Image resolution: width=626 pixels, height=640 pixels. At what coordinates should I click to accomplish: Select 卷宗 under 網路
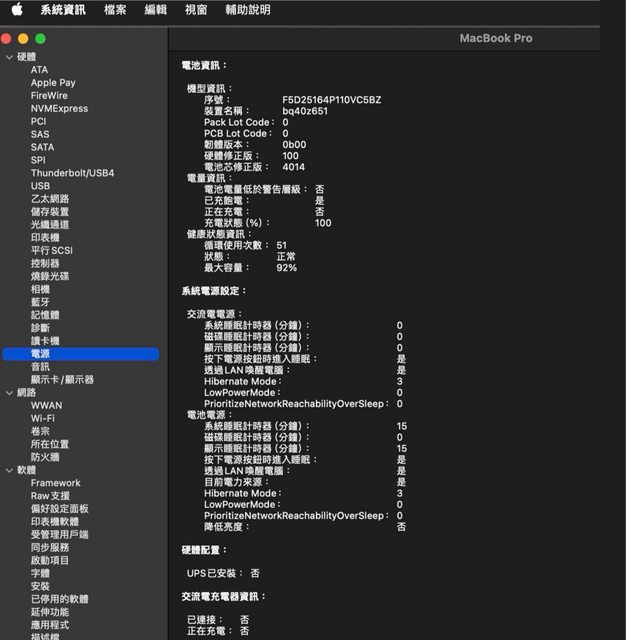(x=40, y=431)
